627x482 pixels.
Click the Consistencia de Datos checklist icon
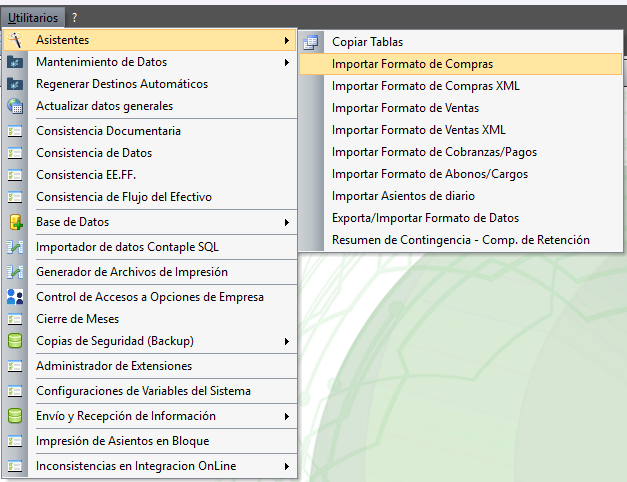click(15, 153)
